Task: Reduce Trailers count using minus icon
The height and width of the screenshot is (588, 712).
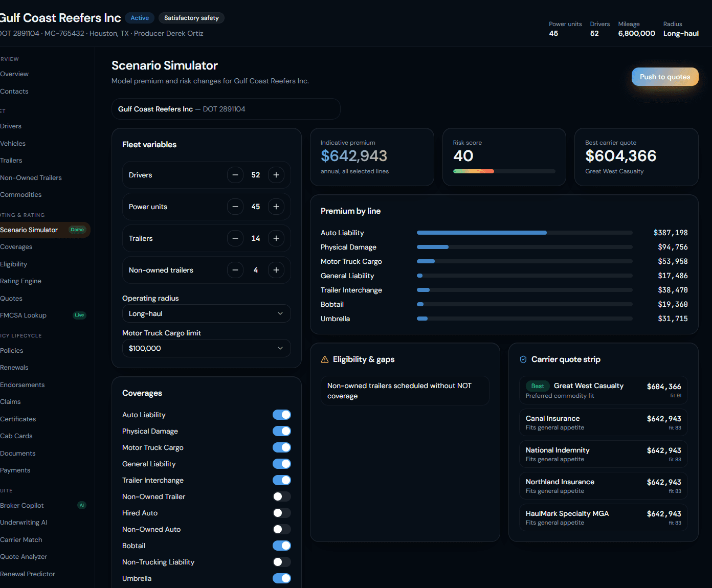Action: (x=235, y=238)
